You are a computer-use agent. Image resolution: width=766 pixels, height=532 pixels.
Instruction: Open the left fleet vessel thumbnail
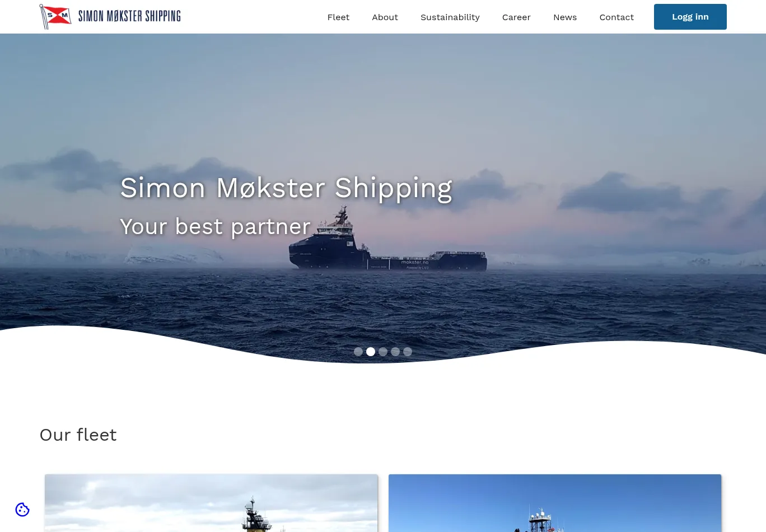pos(211,503)
